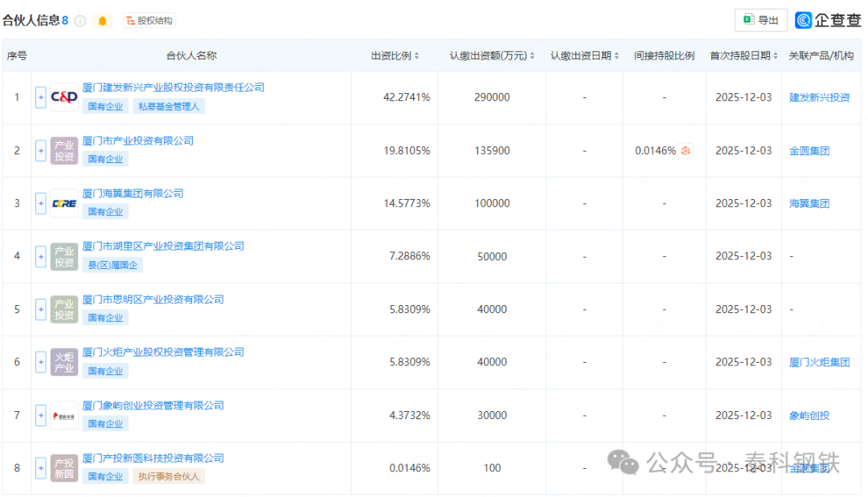
Task: Open related product 海翼集团
Action: [x=809, y=203]
